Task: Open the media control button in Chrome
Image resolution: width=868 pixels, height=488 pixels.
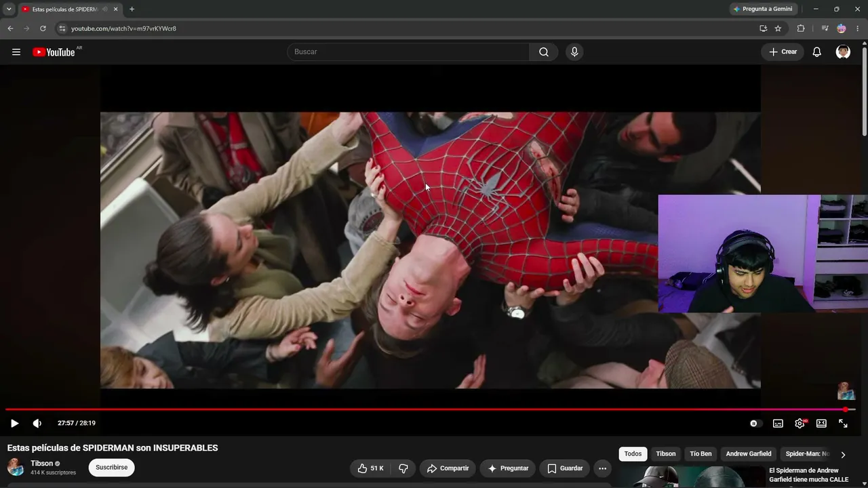Action: [825, 28]
